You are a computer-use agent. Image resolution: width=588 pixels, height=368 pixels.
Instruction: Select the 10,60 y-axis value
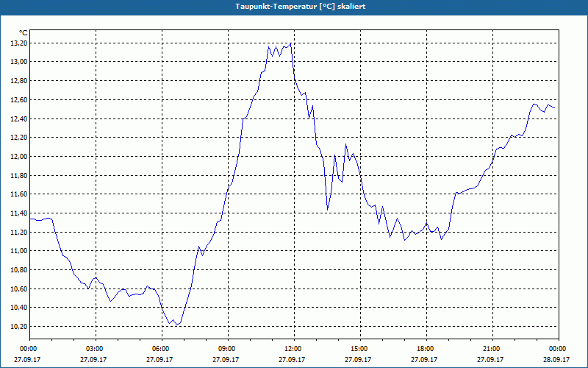tap(18, 289)
